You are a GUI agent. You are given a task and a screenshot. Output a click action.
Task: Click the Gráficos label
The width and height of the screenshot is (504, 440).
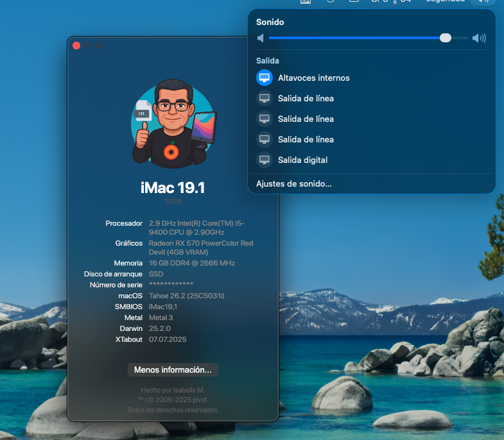pos(129,243)
